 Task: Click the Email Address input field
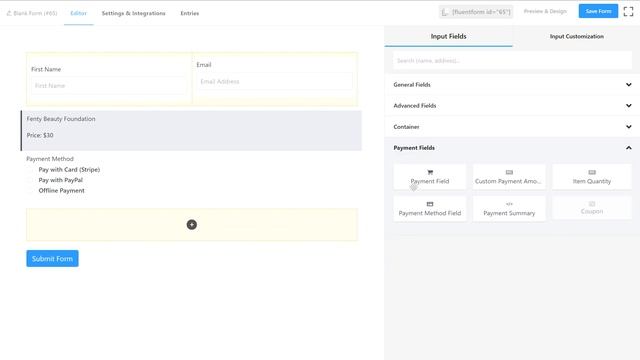pos(274,81)
